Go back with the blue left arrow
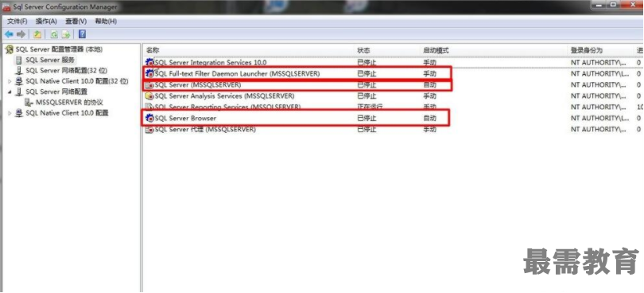Screen dimensions: 644x293 [9, 34]
